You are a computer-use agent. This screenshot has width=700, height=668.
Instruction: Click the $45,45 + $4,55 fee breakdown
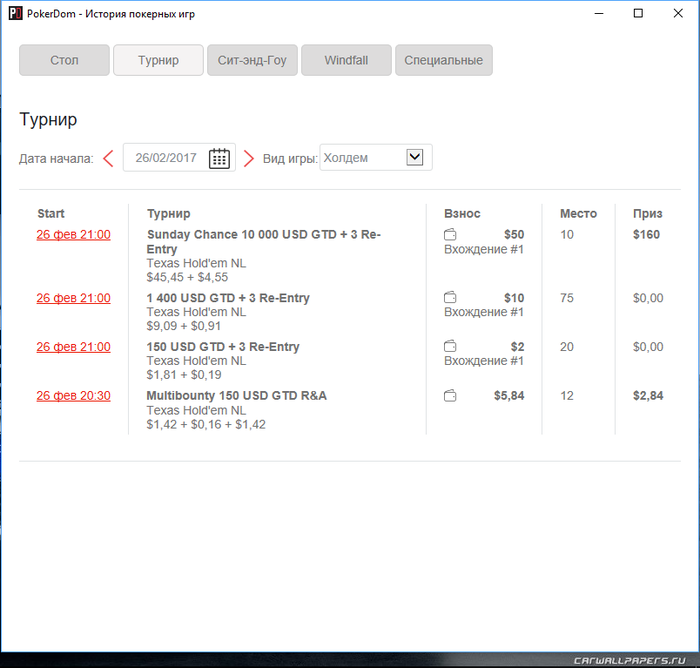pyautogui.click(x=188, y=277)
